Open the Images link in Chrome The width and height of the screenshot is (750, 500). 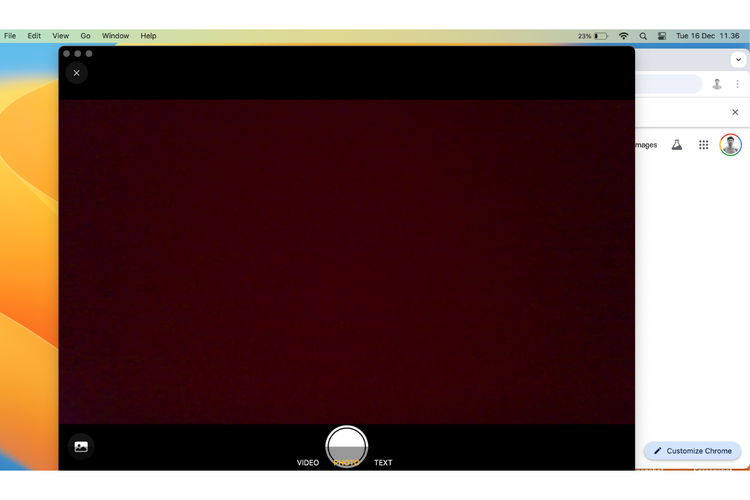(x=646, y=145)
